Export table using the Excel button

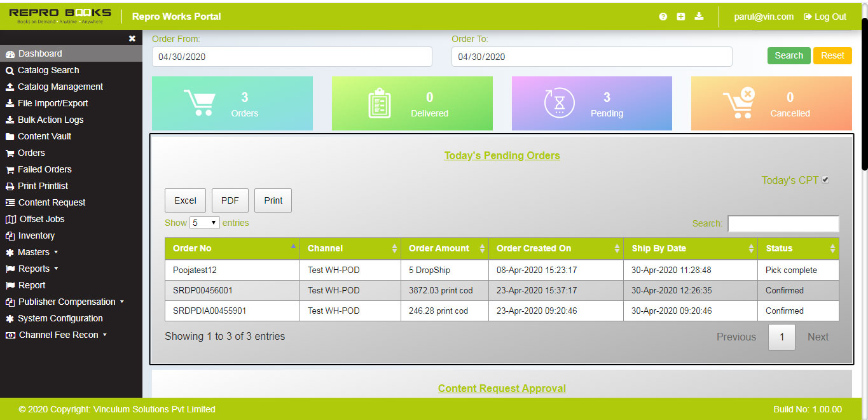185,200
